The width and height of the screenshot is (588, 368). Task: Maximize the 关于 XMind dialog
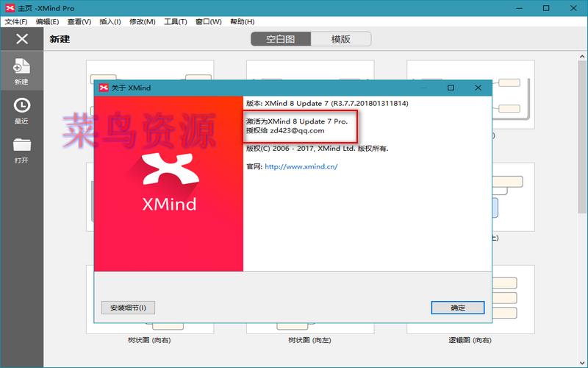click(451, 88)
